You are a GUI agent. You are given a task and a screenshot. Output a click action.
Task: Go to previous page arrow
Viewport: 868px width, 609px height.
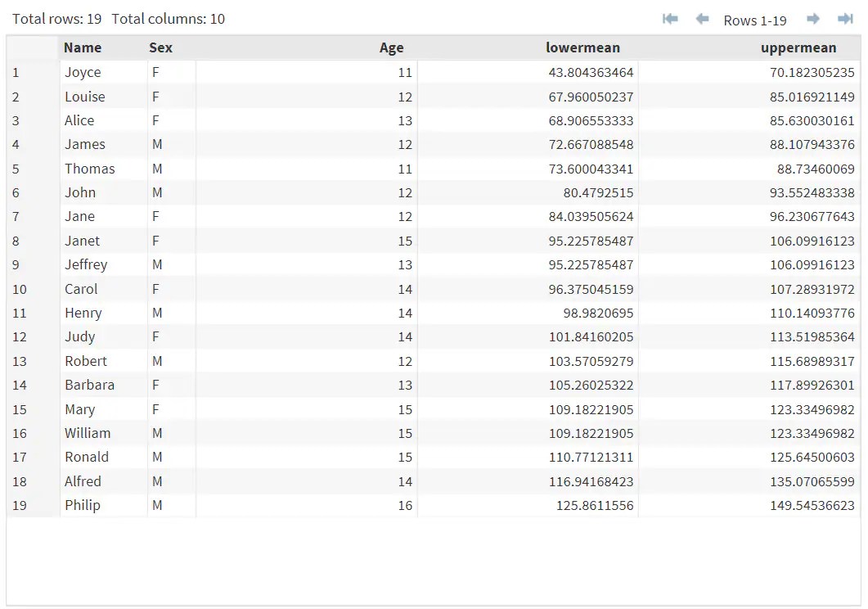(x=702, y=20)
